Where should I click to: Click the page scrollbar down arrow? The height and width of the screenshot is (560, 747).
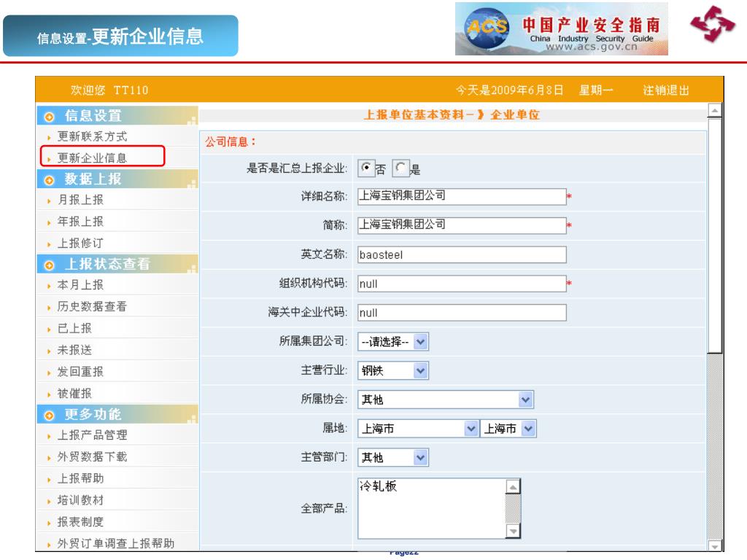715,545
